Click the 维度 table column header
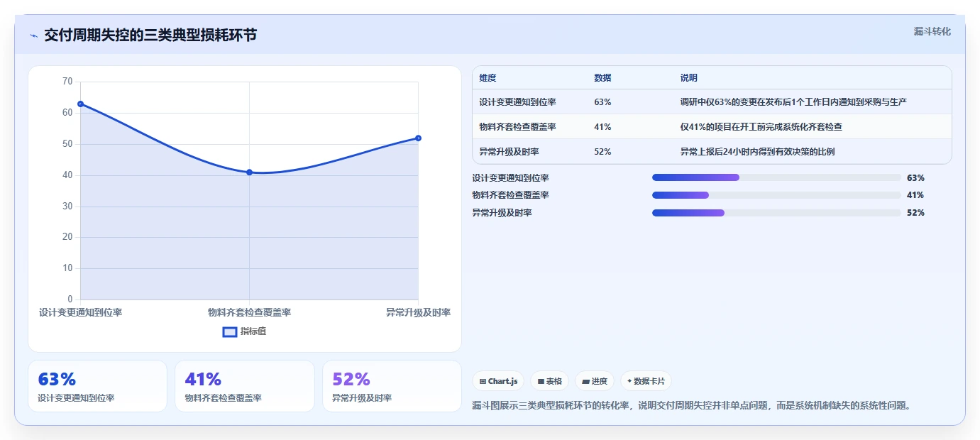The image size is (980, 440). point(488,78)
